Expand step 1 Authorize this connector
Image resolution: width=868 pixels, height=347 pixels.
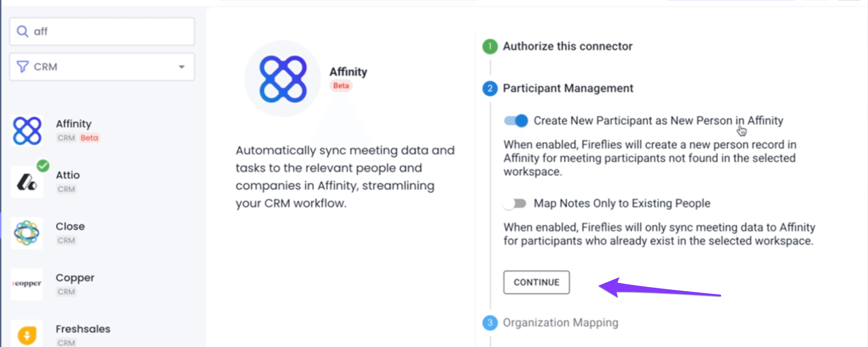[567, 46]
